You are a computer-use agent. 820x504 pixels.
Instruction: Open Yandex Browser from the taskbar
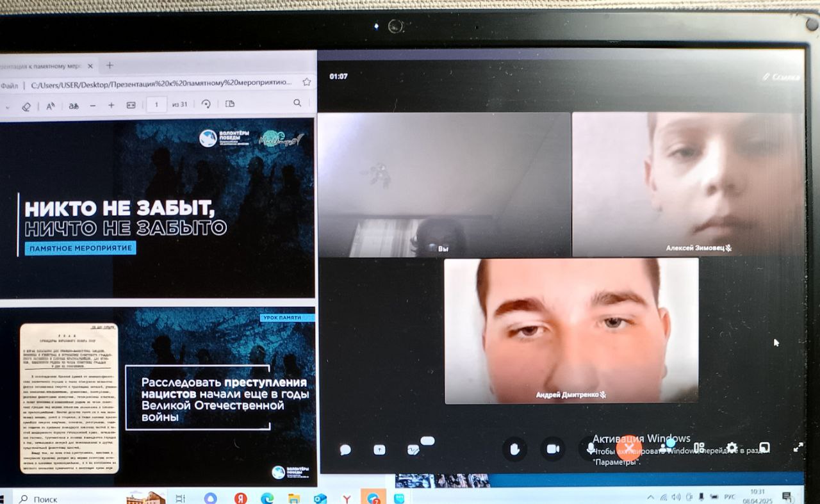point(347,498)
